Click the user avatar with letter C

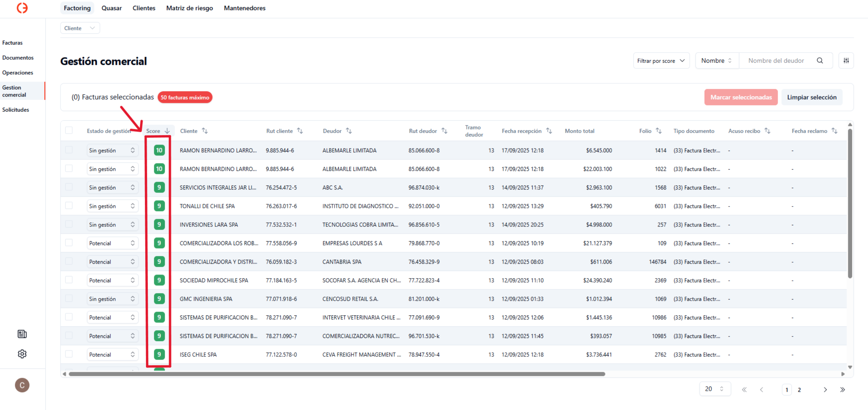click(22, 385)
